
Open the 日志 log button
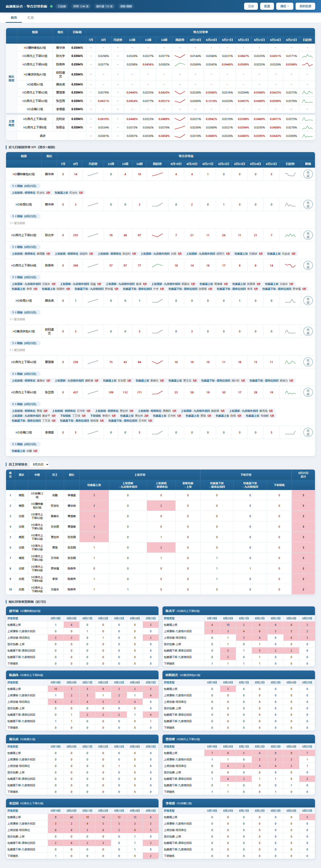tap(251, 6)
